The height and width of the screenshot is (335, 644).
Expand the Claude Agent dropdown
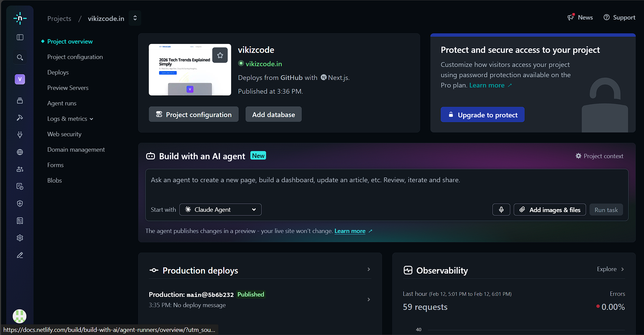coord(220,209)
